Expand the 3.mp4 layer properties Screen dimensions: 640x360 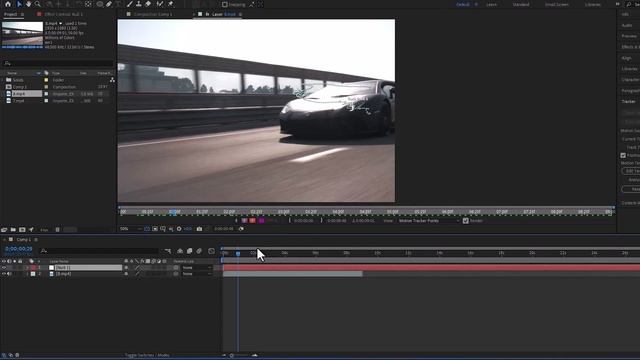(x=27, y=274)
